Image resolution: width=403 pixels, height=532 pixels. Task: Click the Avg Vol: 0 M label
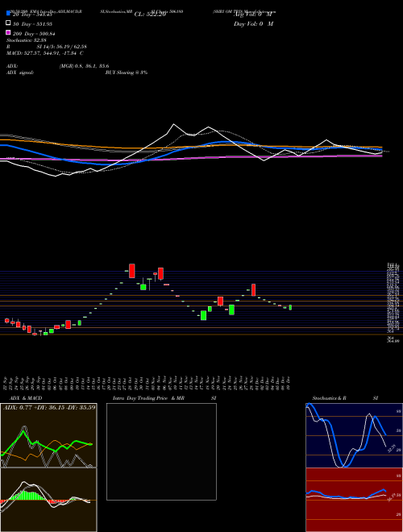click(253, 15)
